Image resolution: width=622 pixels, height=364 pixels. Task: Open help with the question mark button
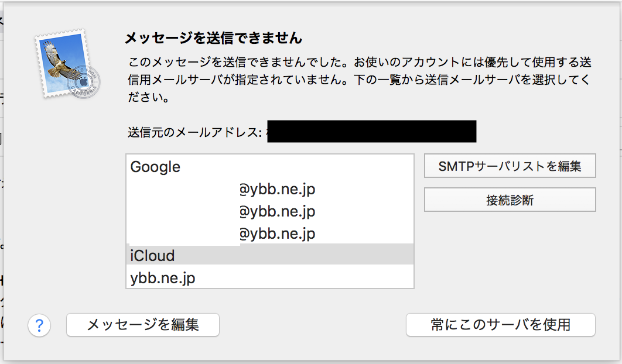(40, 325)
